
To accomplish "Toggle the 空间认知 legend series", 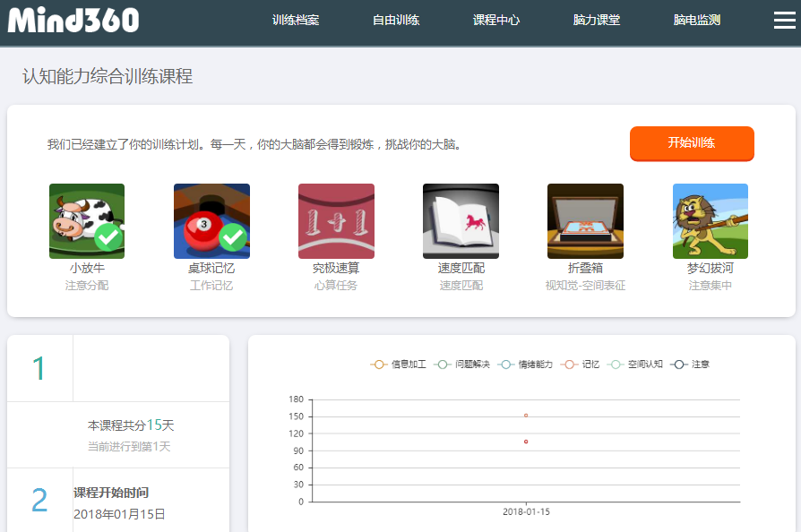I will click(x=636, y=365).
